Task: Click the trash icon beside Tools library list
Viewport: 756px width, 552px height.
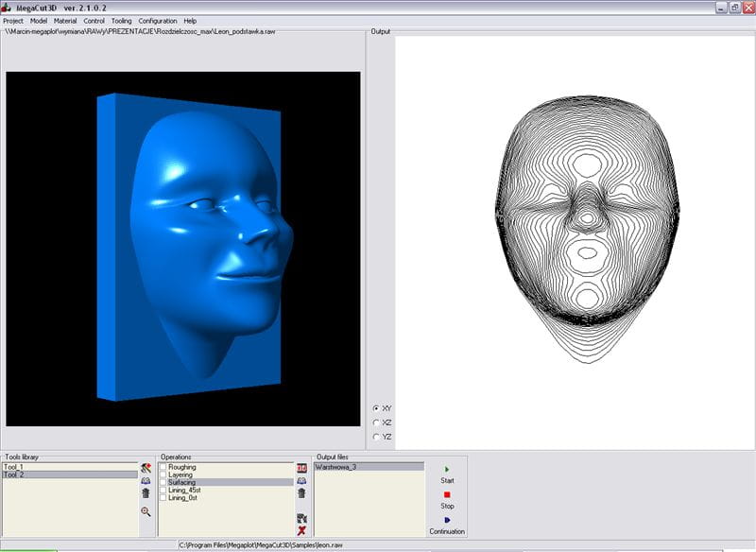Action: pos(146,492)
